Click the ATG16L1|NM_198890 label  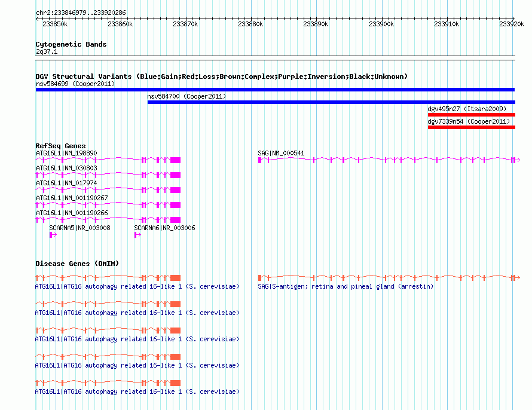point(66,153)
